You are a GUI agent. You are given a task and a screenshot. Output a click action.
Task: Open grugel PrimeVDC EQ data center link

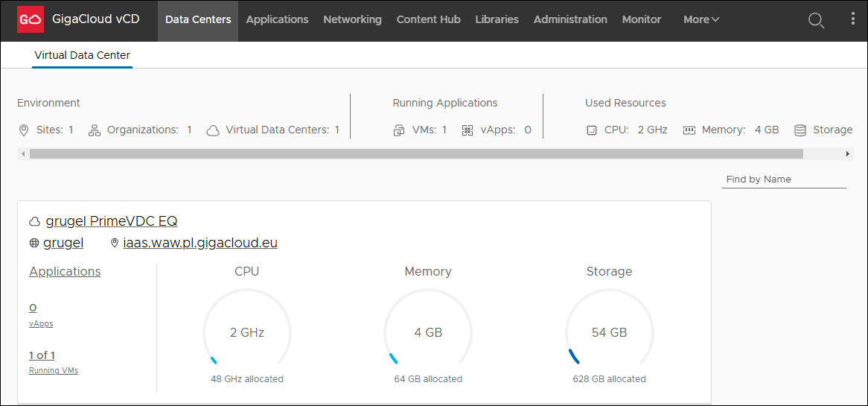tap(111, 221)
